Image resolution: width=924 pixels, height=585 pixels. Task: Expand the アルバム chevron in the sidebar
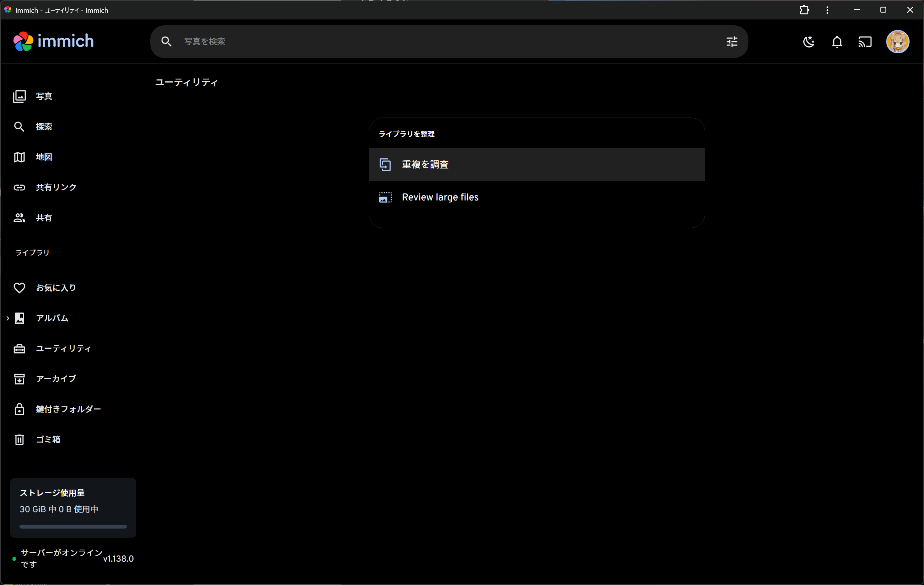point(7,318)
